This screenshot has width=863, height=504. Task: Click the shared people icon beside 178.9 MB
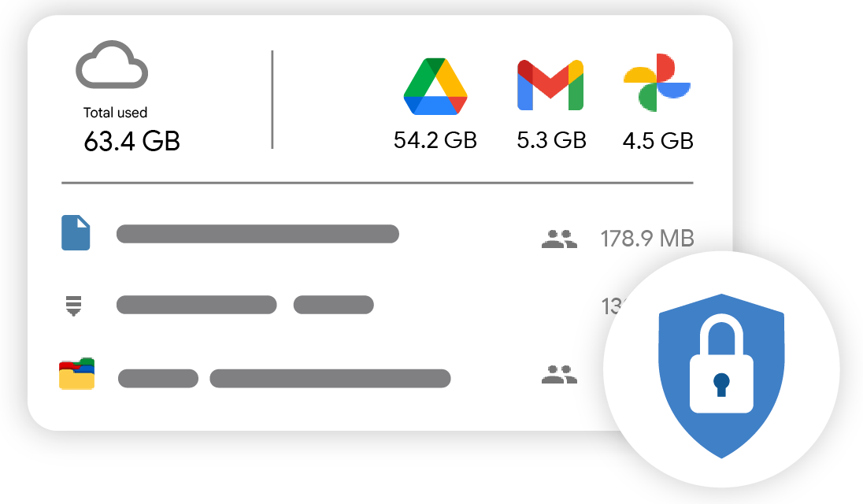559,239
